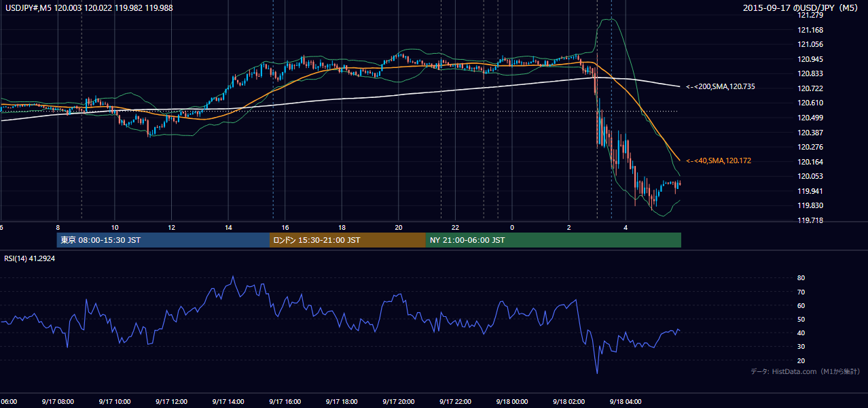
Task: Click hour label 4 below price chart
Action: click(x=626, y=227)
